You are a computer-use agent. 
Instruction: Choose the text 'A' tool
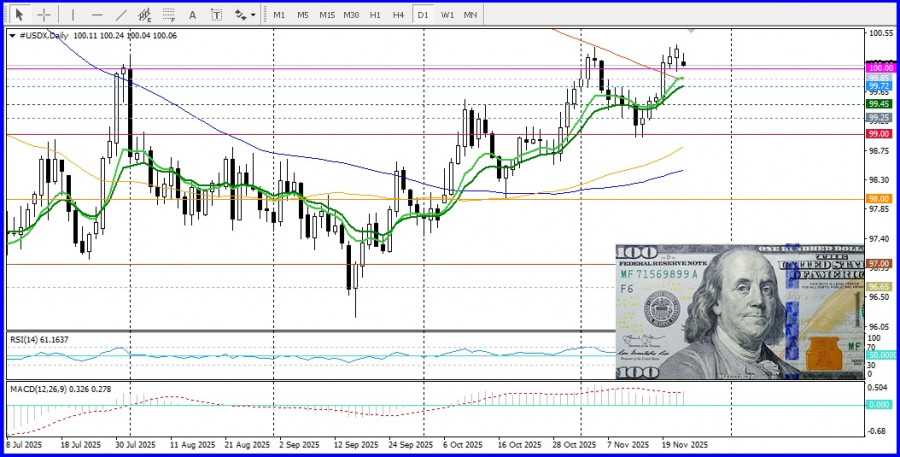point(194,15)
